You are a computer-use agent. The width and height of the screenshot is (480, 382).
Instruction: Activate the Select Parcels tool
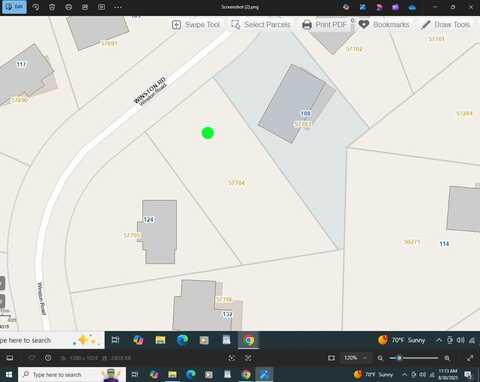(x=261, y=25)
